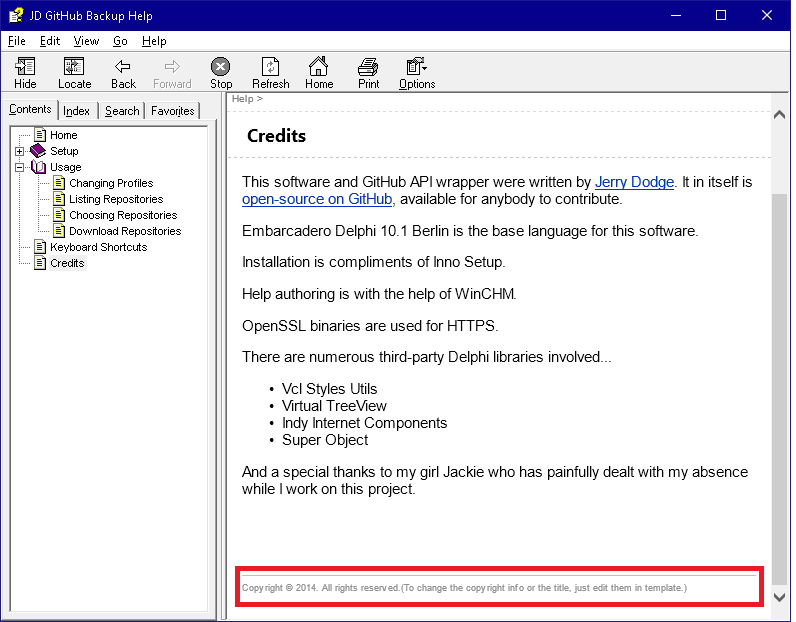The width and height of the screenshot is (796, 622).
Task: Open the Edit menu
Action: tap(50, 41)
